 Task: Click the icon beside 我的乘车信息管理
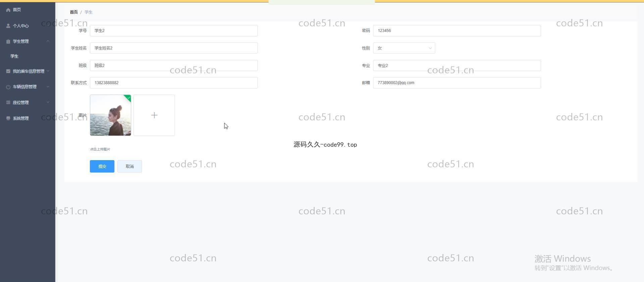[x=8, y=71]
